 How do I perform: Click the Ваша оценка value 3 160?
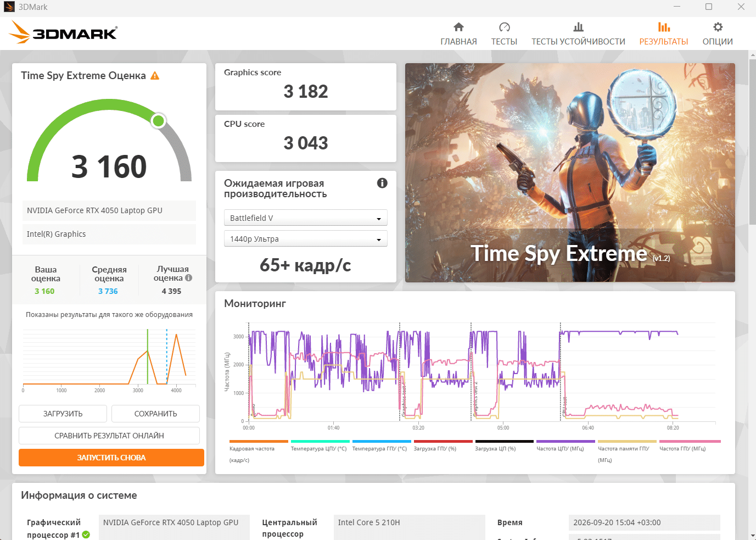44,291
